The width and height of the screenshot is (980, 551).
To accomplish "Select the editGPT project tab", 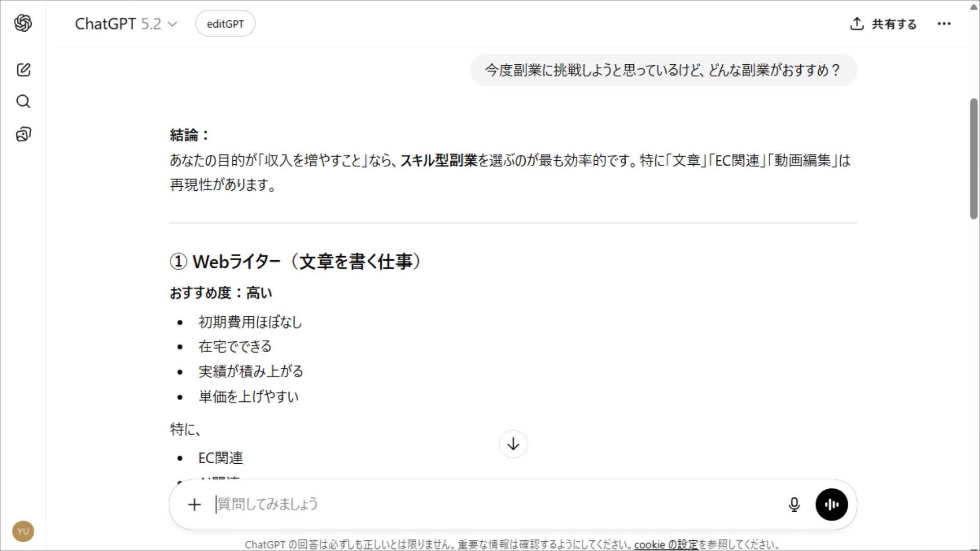I will pyautogui.click(x=225, y=23).
